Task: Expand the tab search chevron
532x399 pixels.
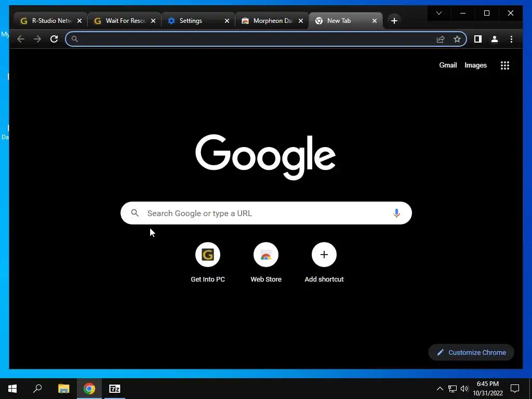Action: click(439, 13)
